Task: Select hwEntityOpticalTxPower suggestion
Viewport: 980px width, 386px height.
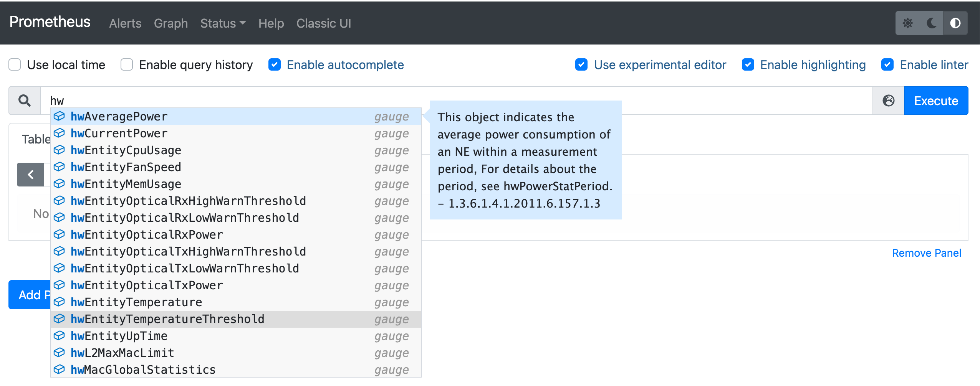Action: click(x=235, y=285)
